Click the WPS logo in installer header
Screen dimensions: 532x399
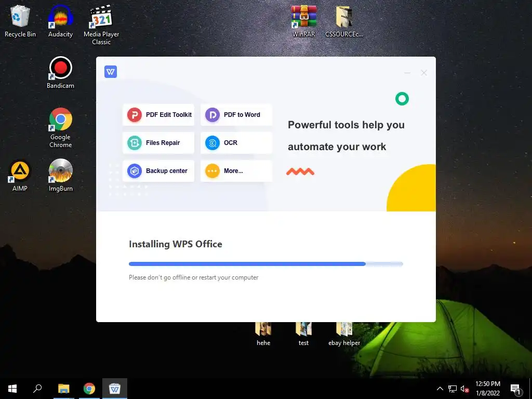click(111, 72)
